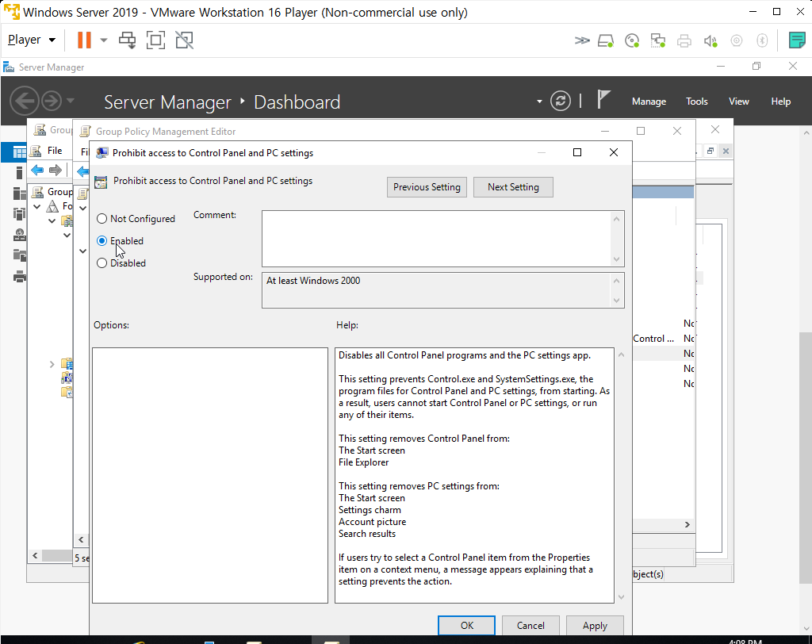The image size is (812, 644).
Task: Open the dropdown arrow left of Refresh
Action: point(539,101)
